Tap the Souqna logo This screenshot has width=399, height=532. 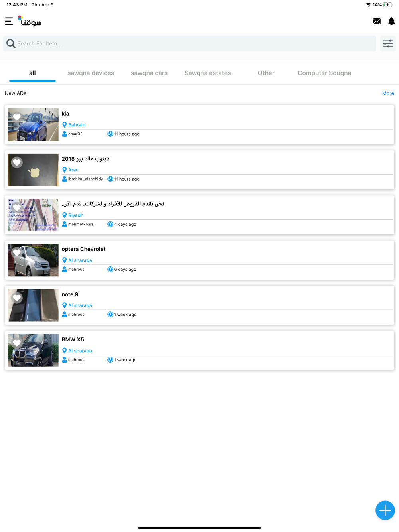click(x=30, y=21)
